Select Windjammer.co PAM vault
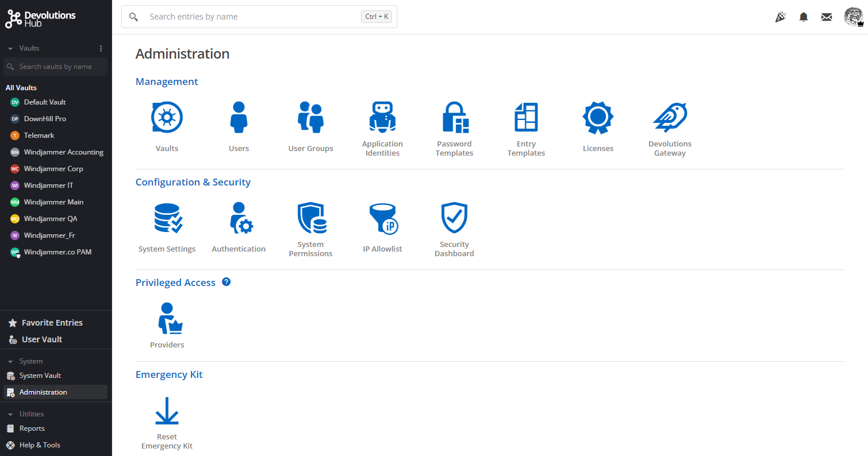This screenshot has height=456, width=868. point(55,252)
